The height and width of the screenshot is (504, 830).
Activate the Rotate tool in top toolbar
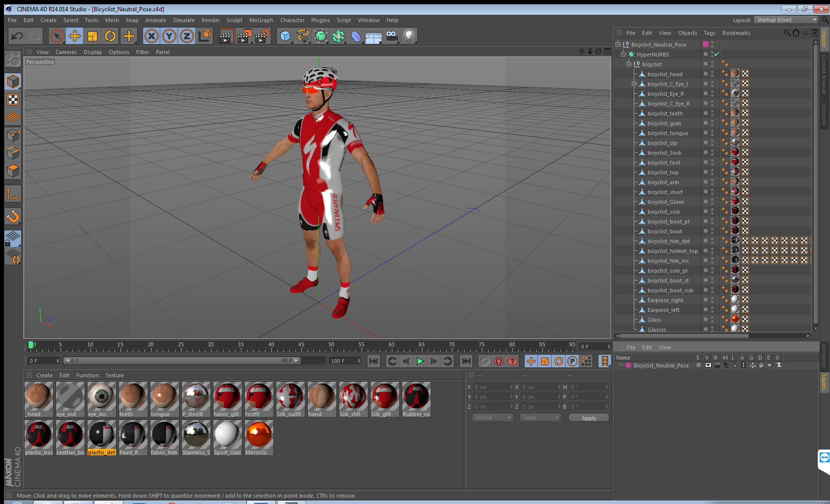click(110, 36)
